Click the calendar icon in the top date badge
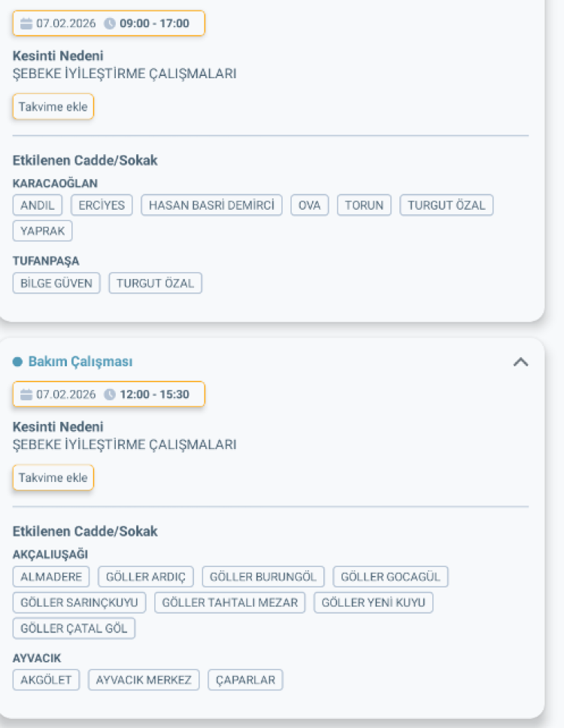The height and width of the screenshot is (728, 564). coord(26,23)
